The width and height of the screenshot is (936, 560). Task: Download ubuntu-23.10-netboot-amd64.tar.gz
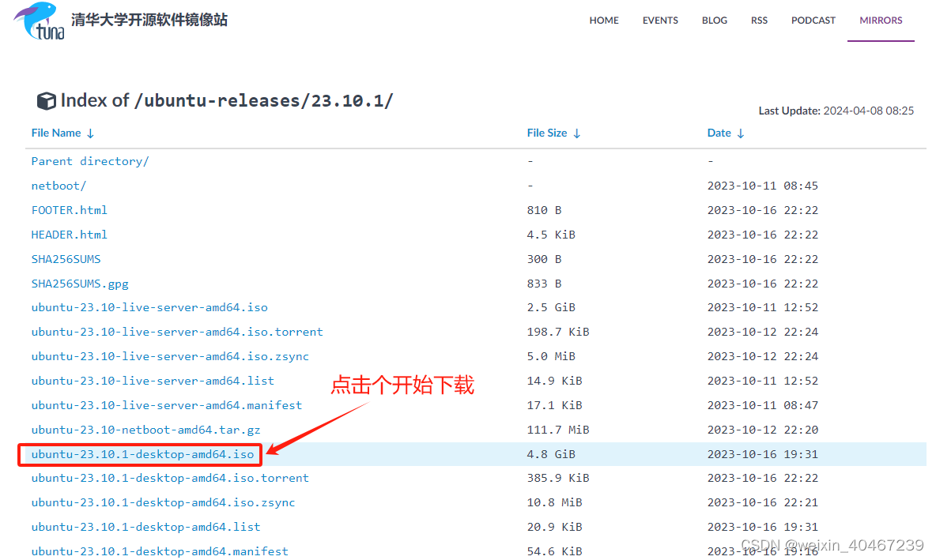145,430
